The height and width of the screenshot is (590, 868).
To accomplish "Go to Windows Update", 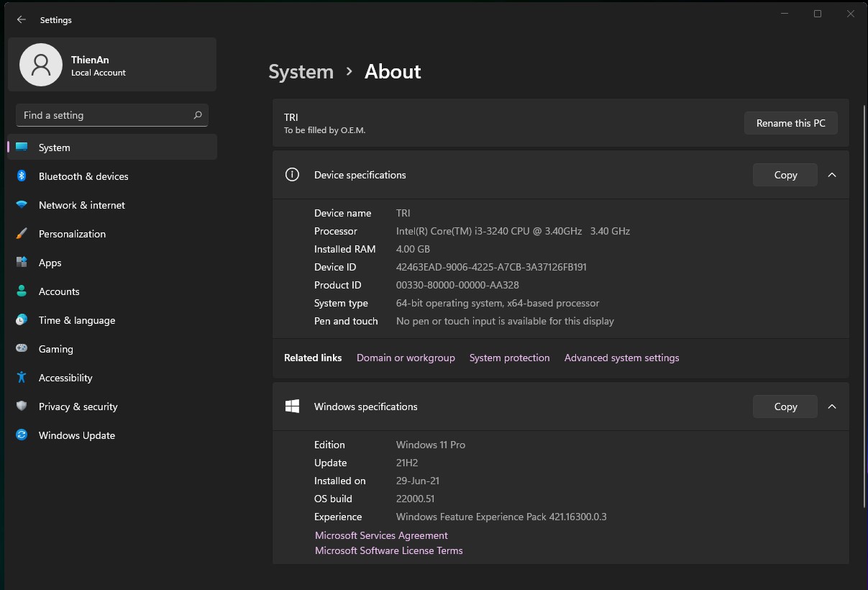I will tap(112, 435).
